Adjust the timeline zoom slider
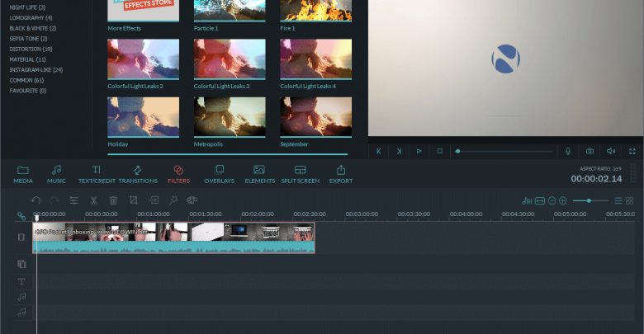The image size is (644, 334). 590,200
